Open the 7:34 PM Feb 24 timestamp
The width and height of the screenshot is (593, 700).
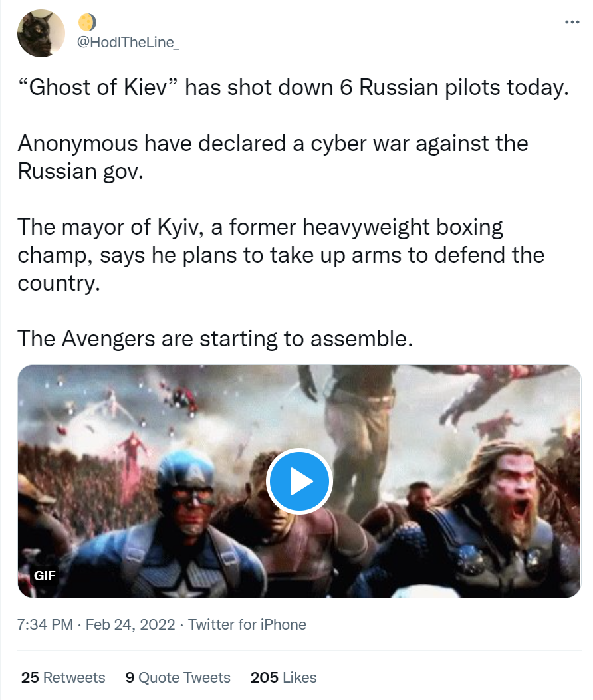96,624
